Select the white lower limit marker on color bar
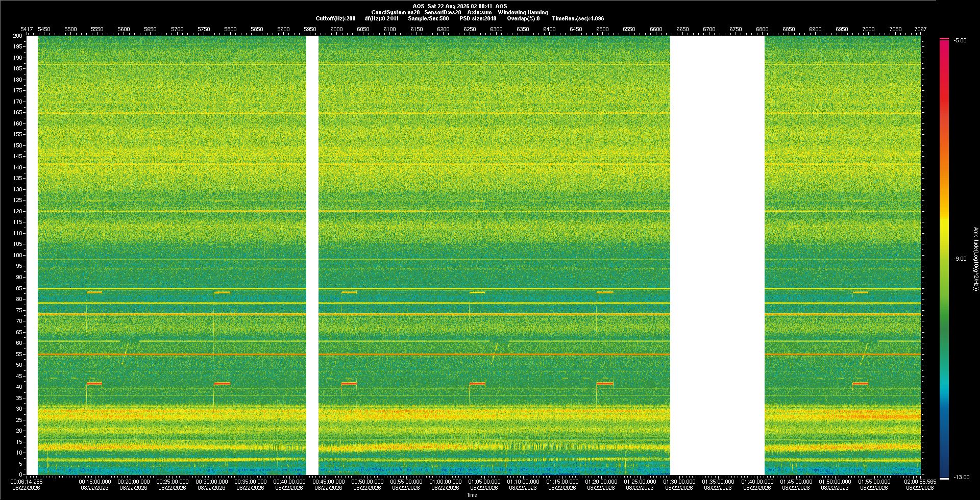 coord(944,478)
